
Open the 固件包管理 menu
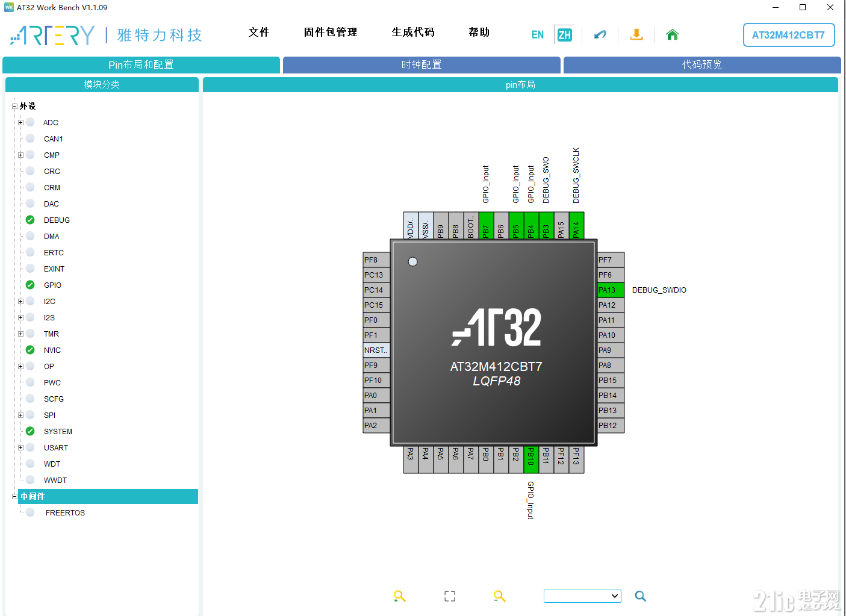coord(331,33)
